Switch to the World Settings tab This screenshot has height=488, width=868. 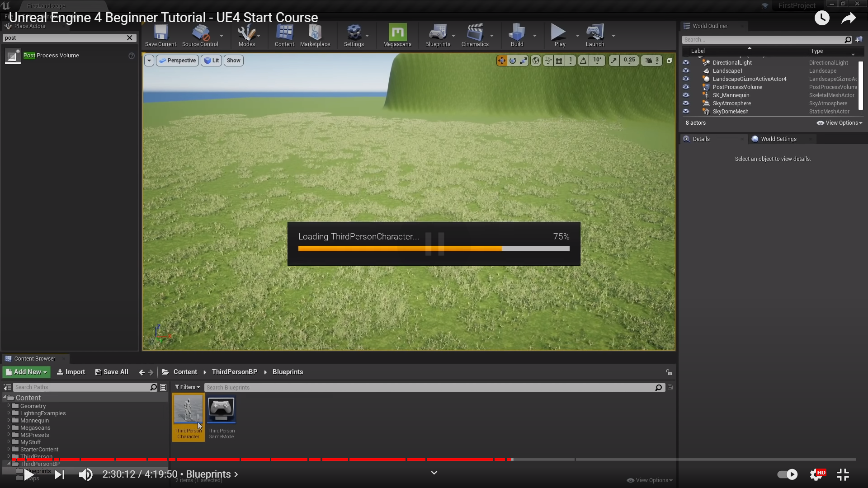point(778,139)
